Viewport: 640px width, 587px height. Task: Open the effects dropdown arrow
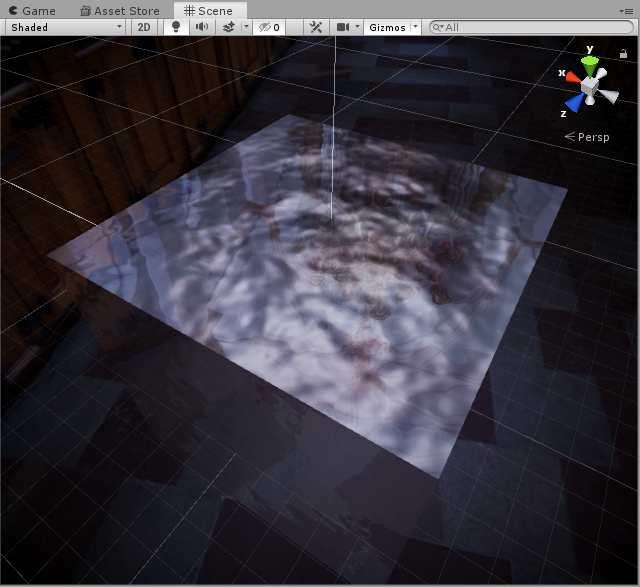[x=246, y=27]
